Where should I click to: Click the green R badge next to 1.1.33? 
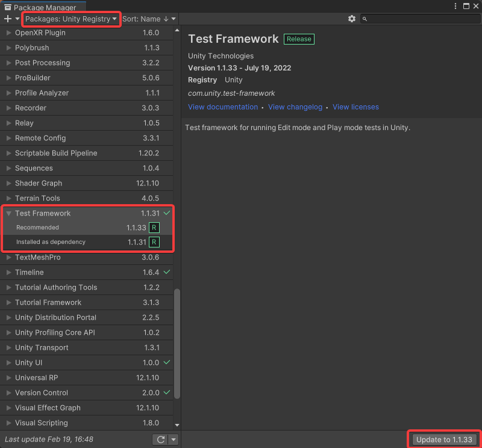(x=155, y=228)
